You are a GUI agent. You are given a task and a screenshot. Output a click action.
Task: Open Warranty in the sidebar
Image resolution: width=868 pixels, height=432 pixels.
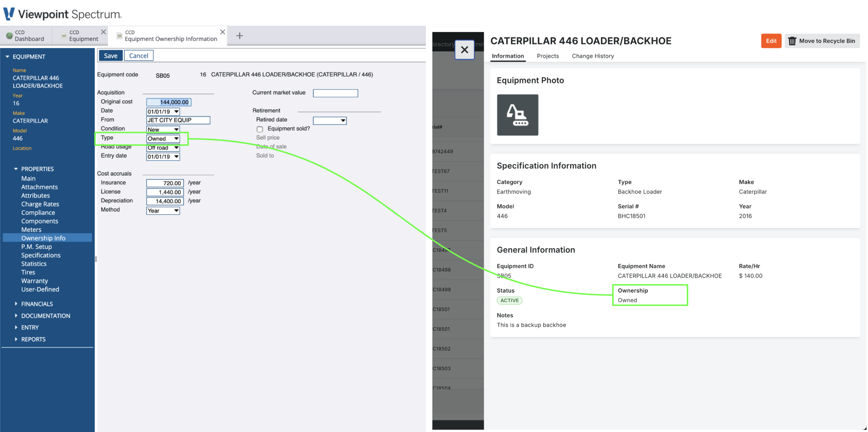(34, 281)
